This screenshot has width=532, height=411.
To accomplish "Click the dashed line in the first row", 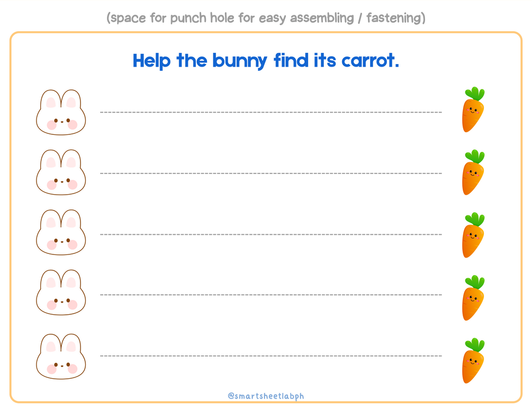I will pyautogui.click(x=270, y=112).
